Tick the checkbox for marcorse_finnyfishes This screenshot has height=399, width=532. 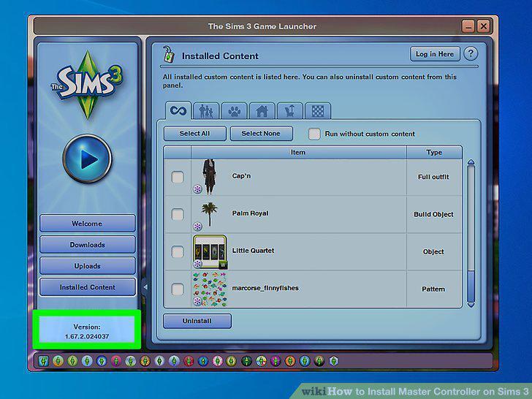[x=178, y=289]
